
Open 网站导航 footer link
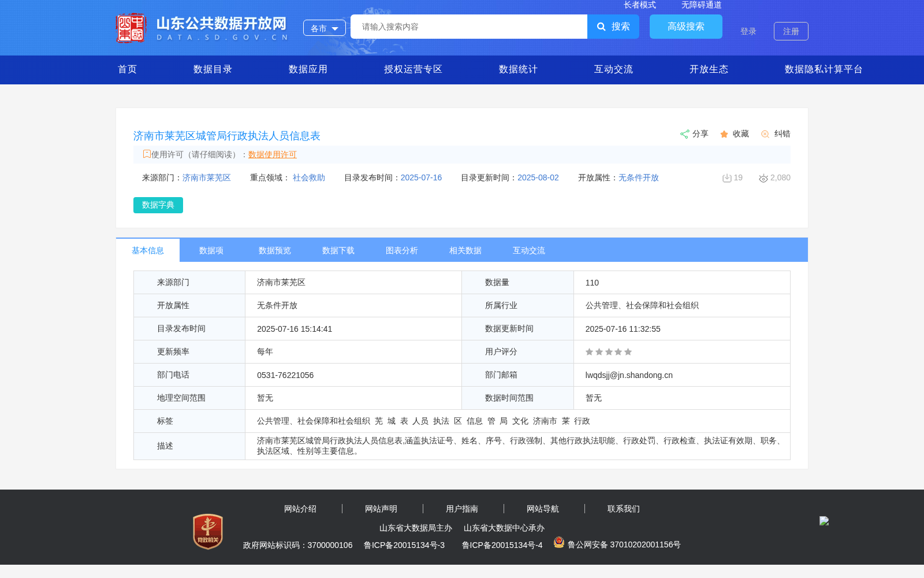coord(543,509)
